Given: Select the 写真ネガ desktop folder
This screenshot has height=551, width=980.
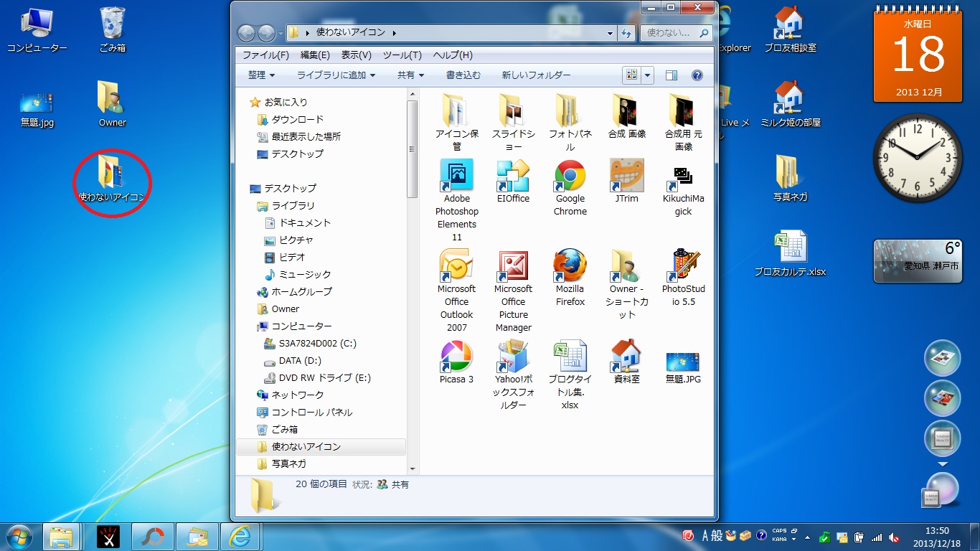Looking at the screenshot, I should coord(790,177).
